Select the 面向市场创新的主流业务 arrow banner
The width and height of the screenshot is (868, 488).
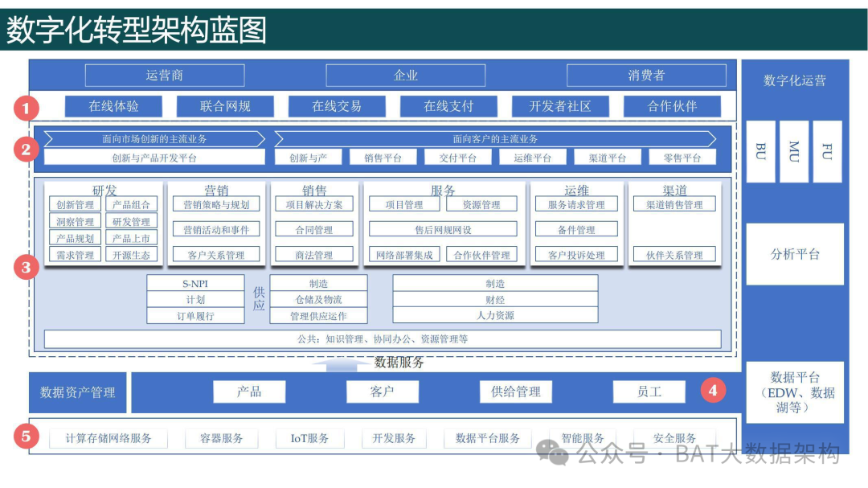pyautogui.click(x=154, y=139)
